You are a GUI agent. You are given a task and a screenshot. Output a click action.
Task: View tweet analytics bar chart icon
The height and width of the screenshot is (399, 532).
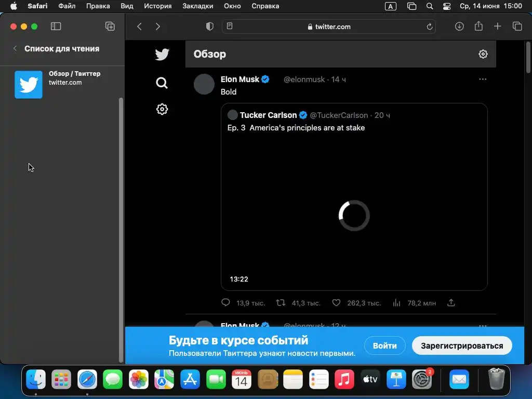(396, 303)
